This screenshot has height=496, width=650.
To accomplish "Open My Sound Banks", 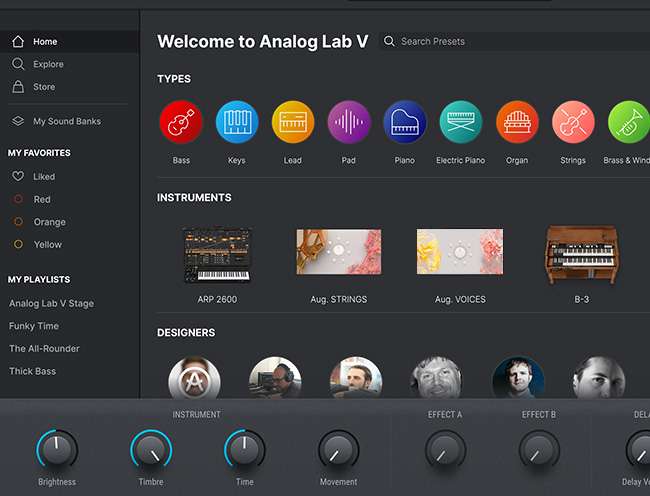I will 69,121.
